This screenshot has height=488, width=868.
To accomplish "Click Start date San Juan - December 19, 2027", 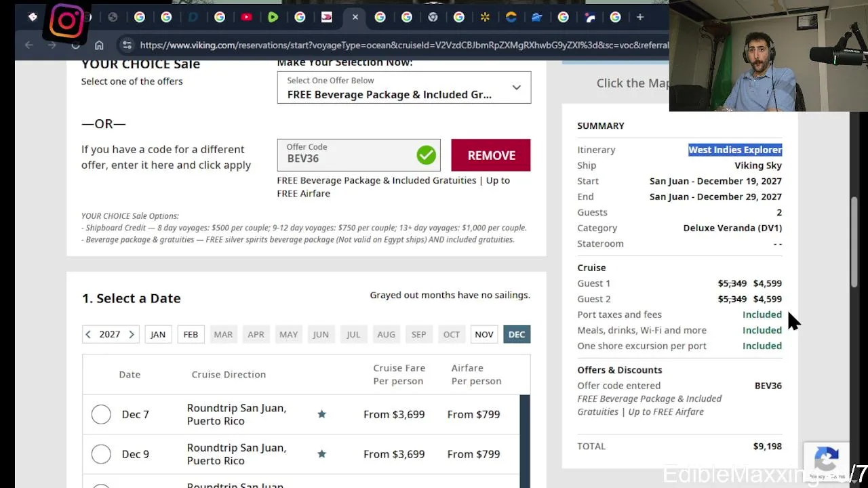I will coord(715,181).
